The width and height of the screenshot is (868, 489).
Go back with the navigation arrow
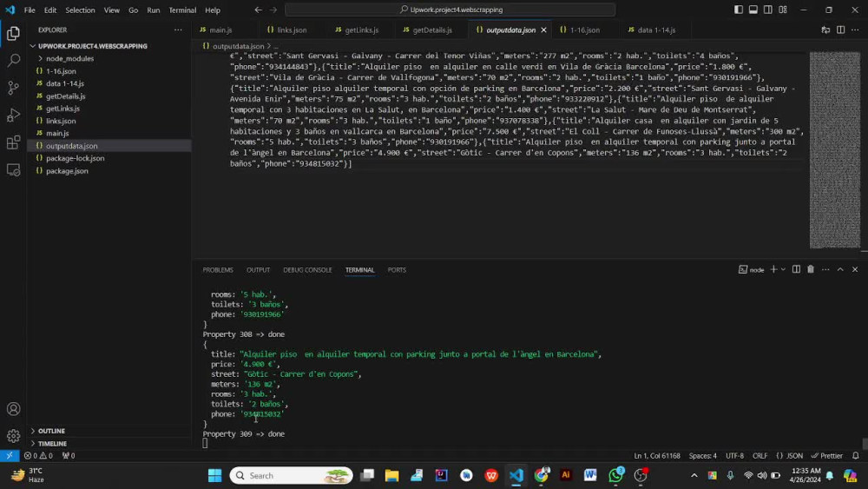point(259,10)
